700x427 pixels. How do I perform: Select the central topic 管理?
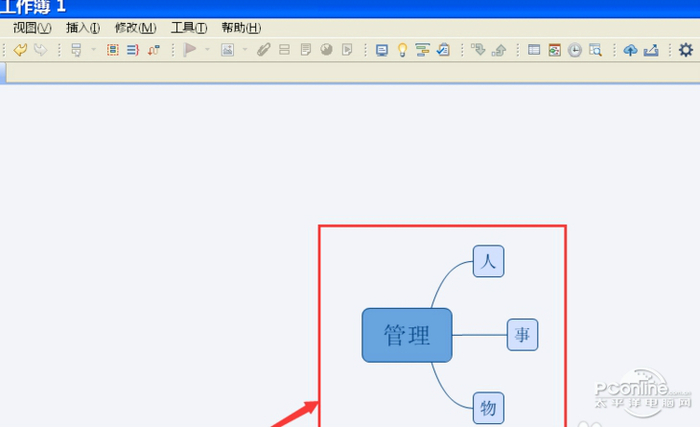click(407, 335)
